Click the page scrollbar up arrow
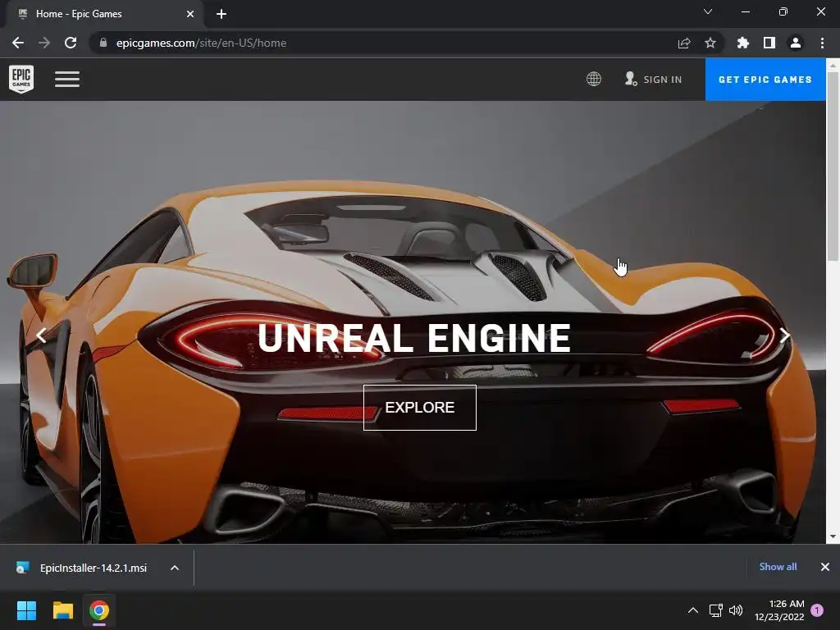The image size is (840, 630). point(833,66)
